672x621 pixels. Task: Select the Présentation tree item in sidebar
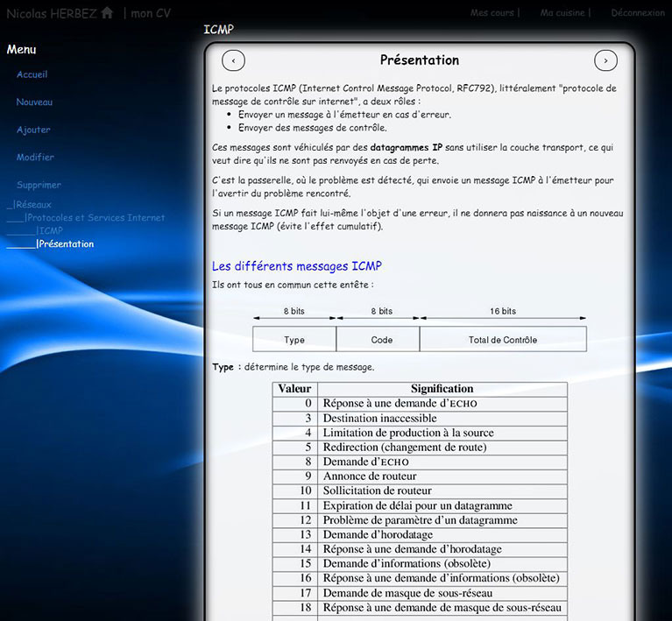[x=65, y=243]
